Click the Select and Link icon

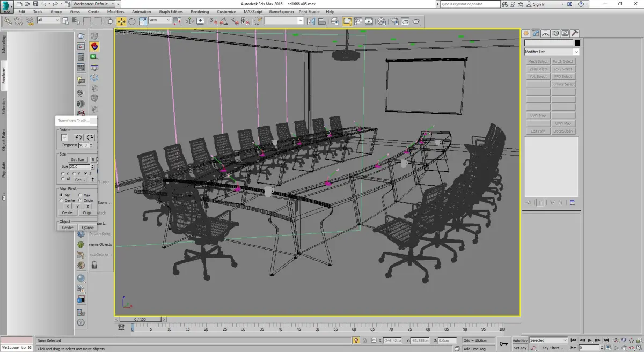click(8, 21)
